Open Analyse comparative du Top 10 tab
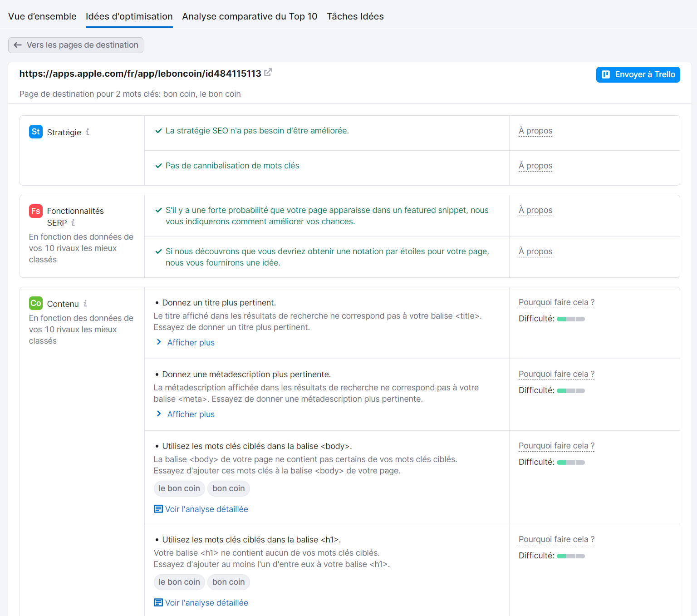 coord(250,16)
